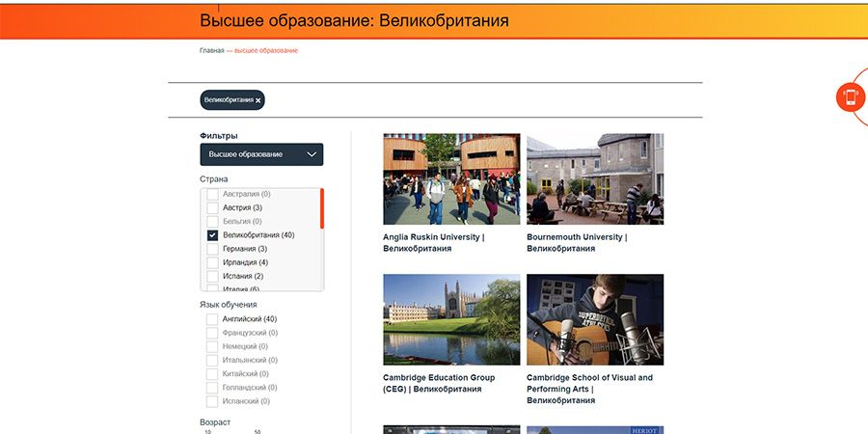The image size is (868, 434).
Task: View Cambridge Education Group image
Action: coord(451,319)
